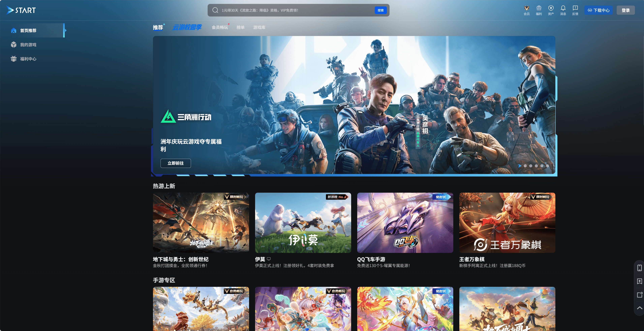Click the square notice icon in the floating bar

click(x=639, y=295)
